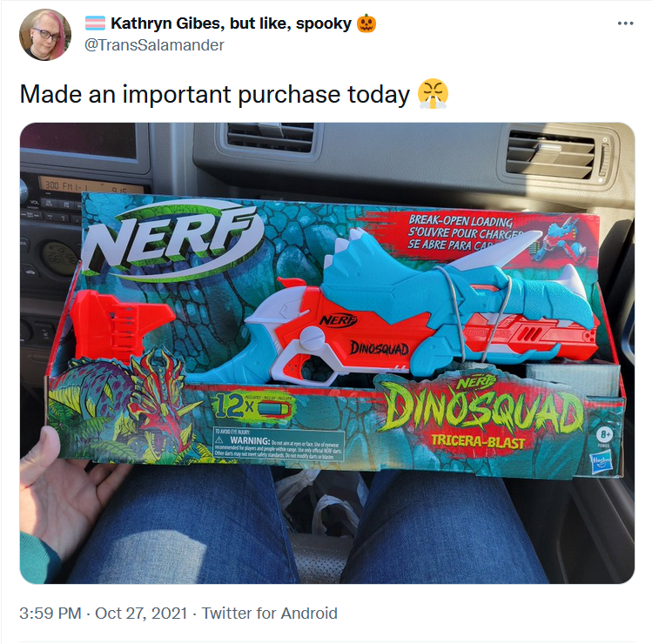652x644 pixels.
Task: Open the tweet's more options menu
Action: pyautogui.click(x=625, y=23)
